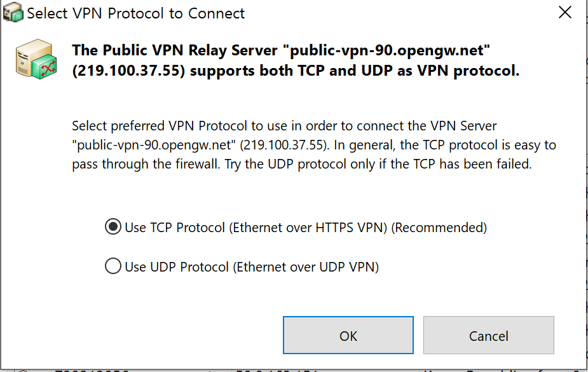Dismiss the dialog using Cancel
588x372 pixels.
488,335
